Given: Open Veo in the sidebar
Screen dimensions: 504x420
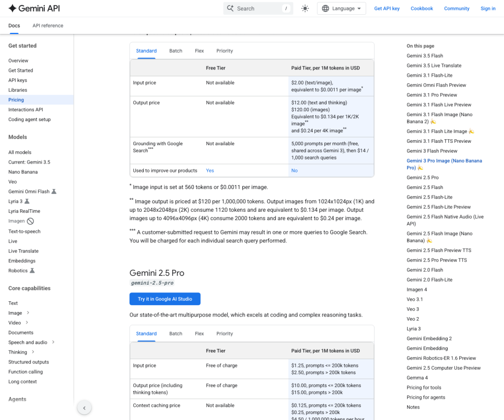Looking at the screenshot, I should [12, 182].
